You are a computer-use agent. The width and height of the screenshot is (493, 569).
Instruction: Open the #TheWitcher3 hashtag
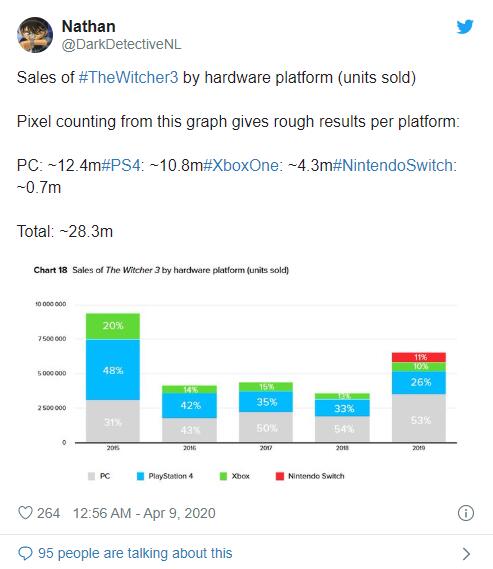(x=128, y=77)
